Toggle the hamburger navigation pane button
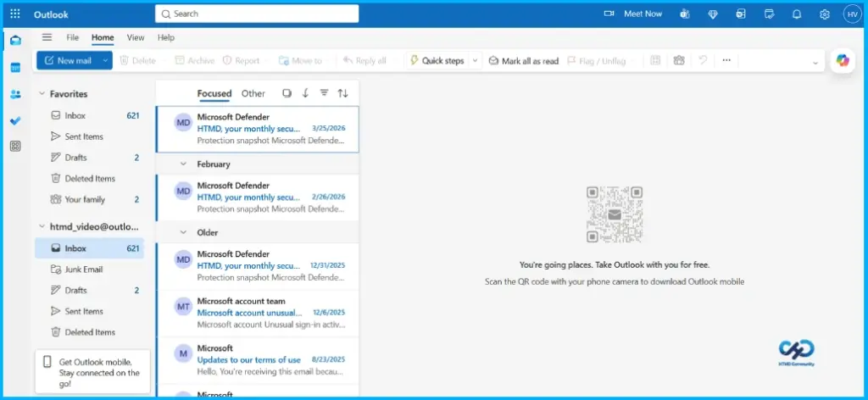 tap(47, 37)
